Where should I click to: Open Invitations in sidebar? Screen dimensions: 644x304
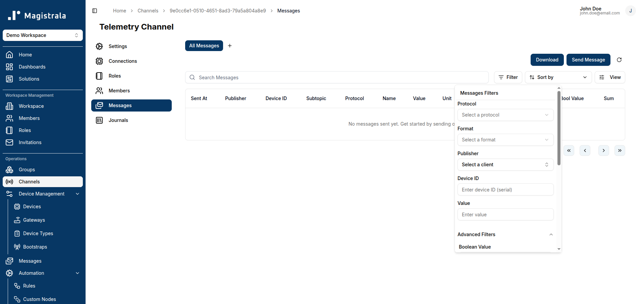pos(43,142)
